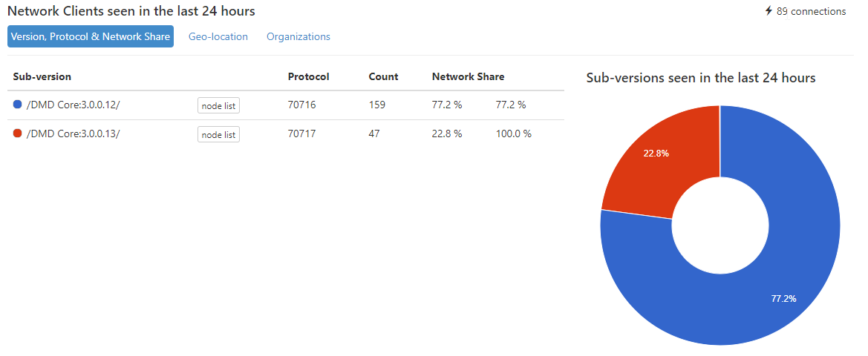
Task: Click the Count column header
Action: (383, 77)
